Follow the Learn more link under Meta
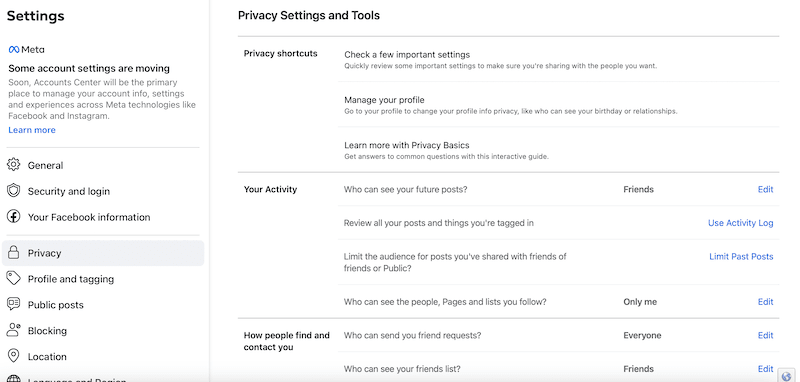The height and width of the screenshot is (382, 800). click(32, 130)
